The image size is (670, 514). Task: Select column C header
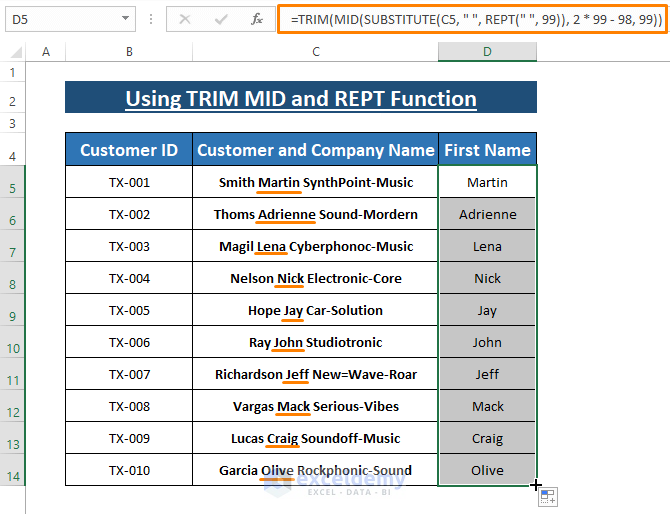[x=316, y=52]
